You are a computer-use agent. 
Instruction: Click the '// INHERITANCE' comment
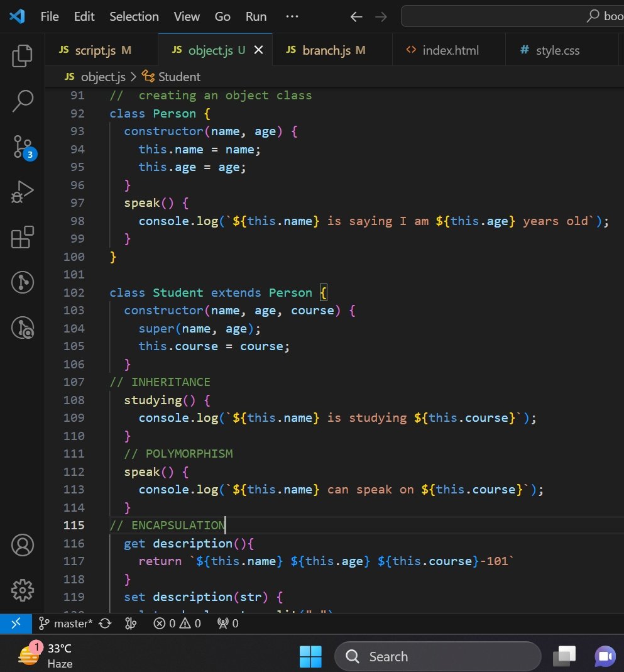(x=160, y=382)
